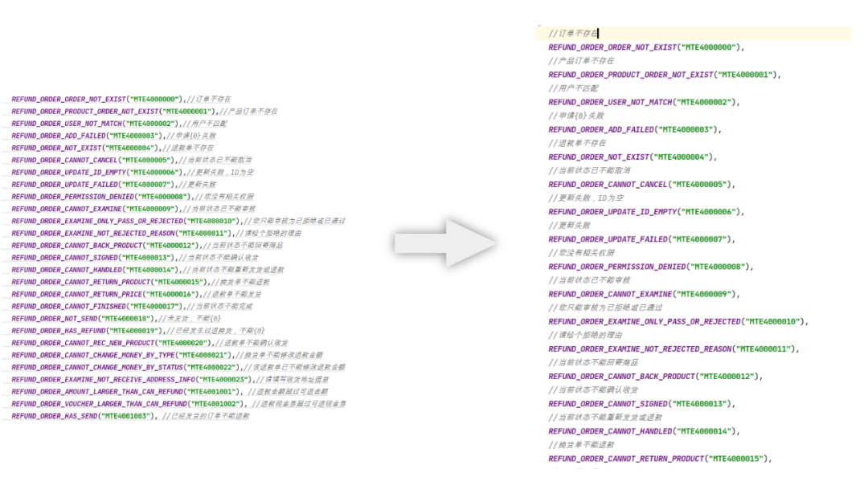868x477 pixels.
Task: Click comment //请给个拒绝的理由 in right code block
Action: (x=586, y=336)
